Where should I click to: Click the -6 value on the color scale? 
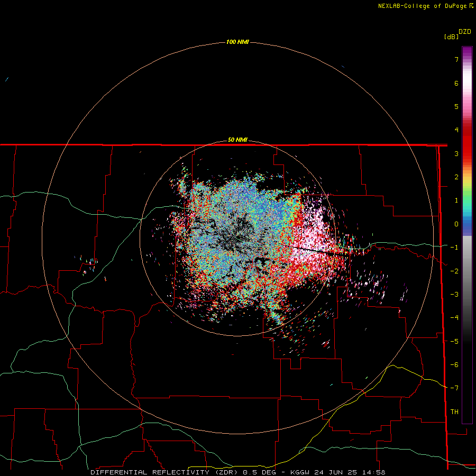click(x=454, y=365)
